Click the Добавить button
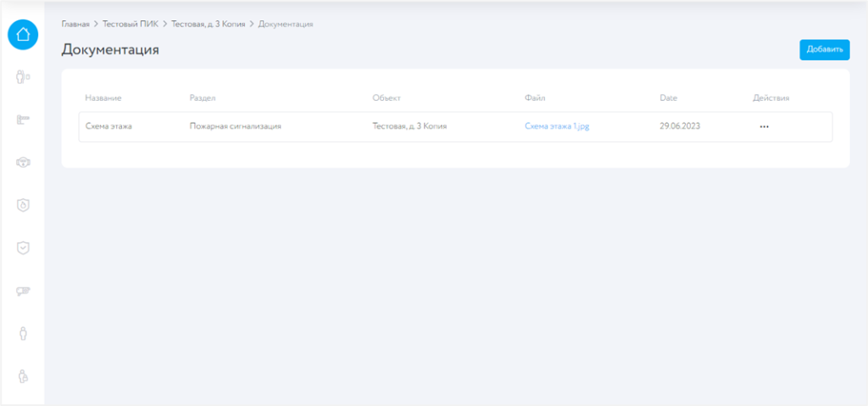Image resolution: width=868 pixels, height=406 pixels. [x=824, y=50]
